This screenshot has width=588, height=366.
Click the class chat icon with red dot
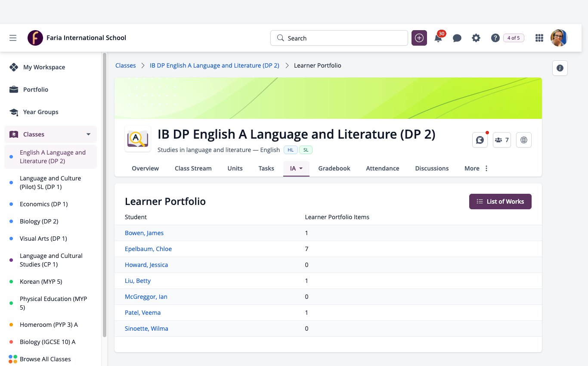(x=480, y=140)
